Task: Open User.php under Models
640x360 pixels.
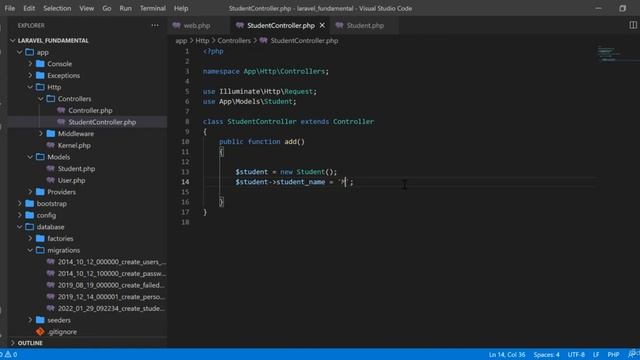Action: [x=71, y=180]
